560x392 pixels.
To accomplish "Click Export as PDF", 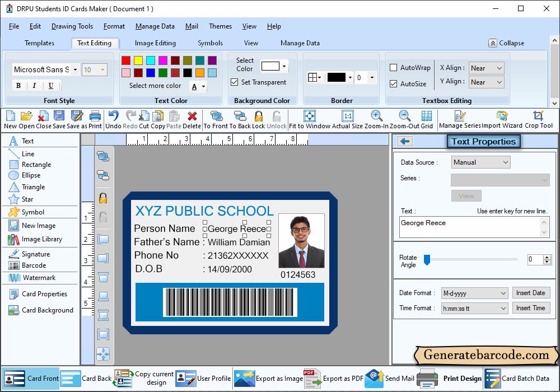I will coord(333,379).
